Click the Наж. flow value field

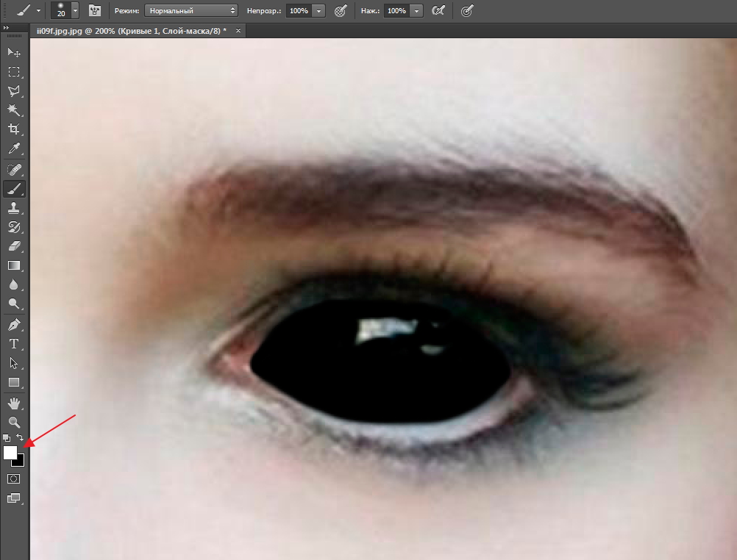click(x=396, y=10)
